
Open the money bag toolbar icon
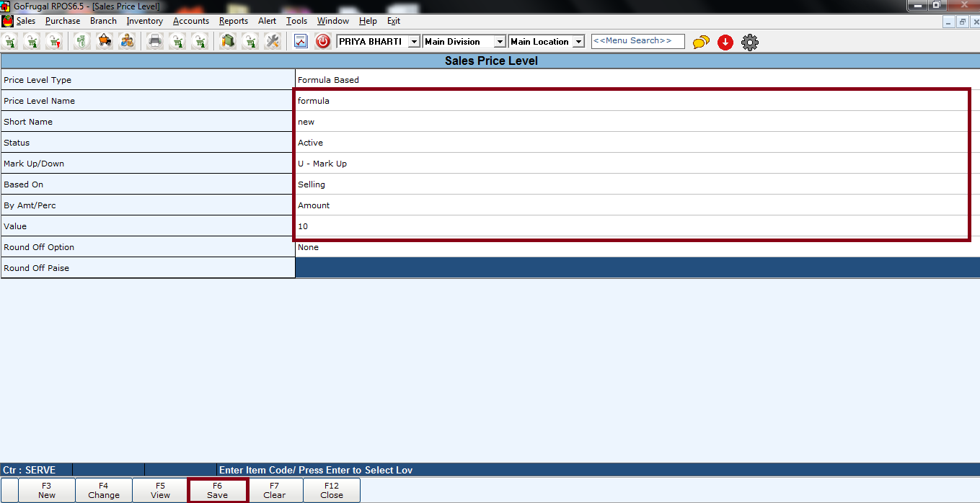pyautogui.click(x=81, y=41)
